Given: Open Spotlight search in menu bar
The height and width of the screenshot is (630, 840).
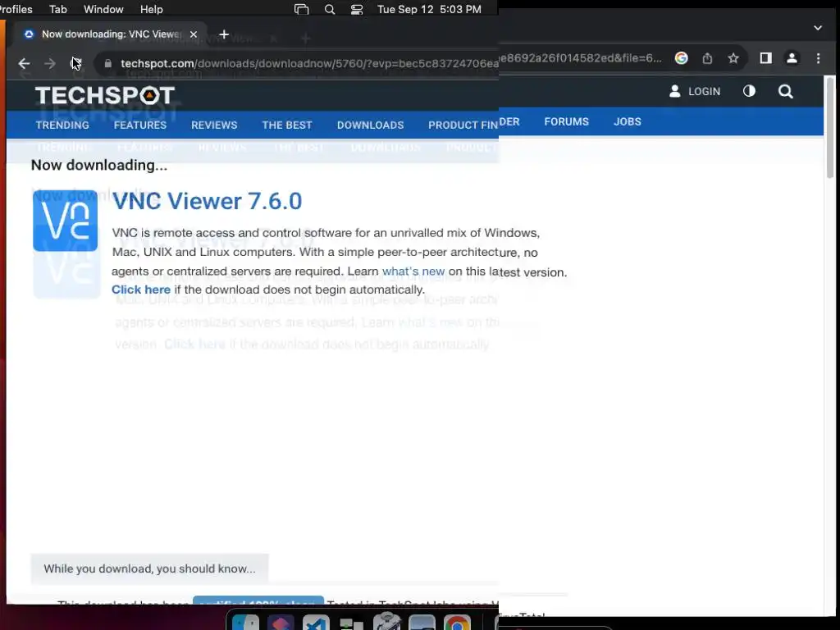Looking at the screenshot, I should (330, 9).
